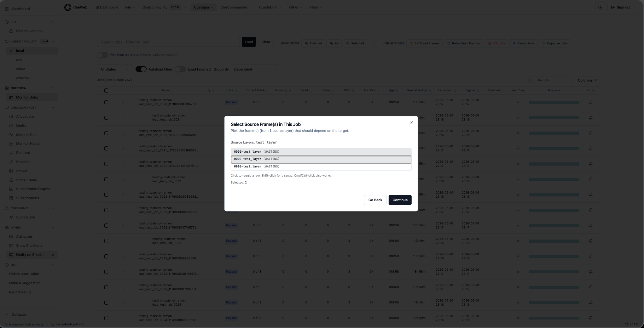
Task: Click progress bar of load_test_job_0024 row
Action: tap(554, 303)
